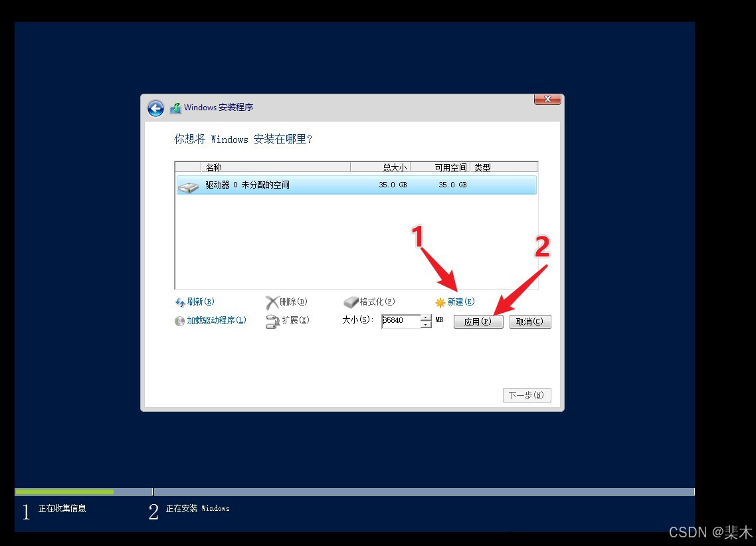
Task: Click the load driver disc icon
Action: (x=179, y=321)
